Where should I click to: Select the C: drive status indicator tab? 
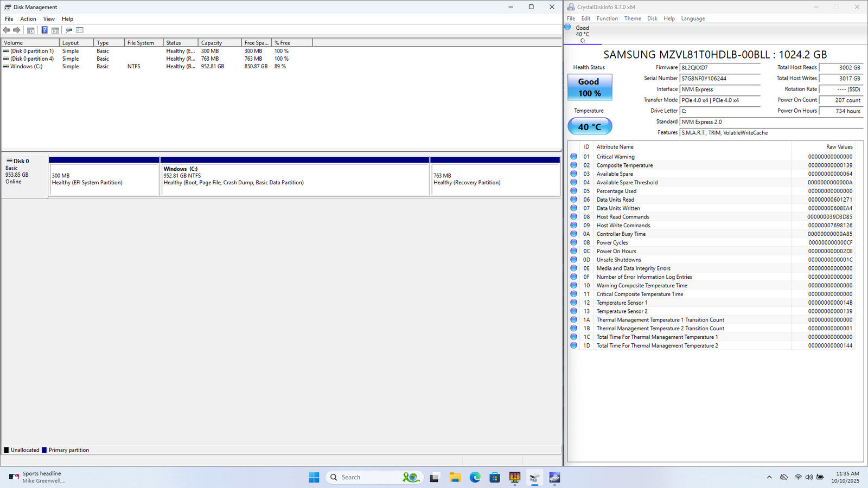582,34
